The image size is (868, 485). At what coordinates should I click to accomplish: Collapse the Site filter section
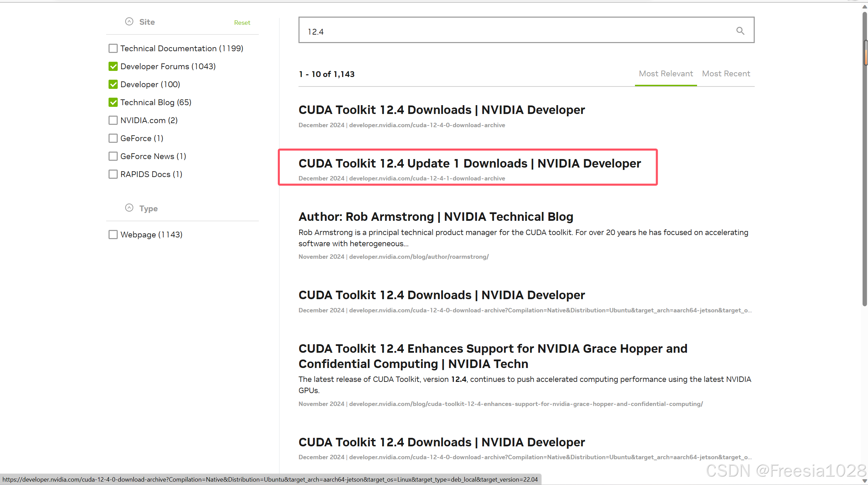129,21
